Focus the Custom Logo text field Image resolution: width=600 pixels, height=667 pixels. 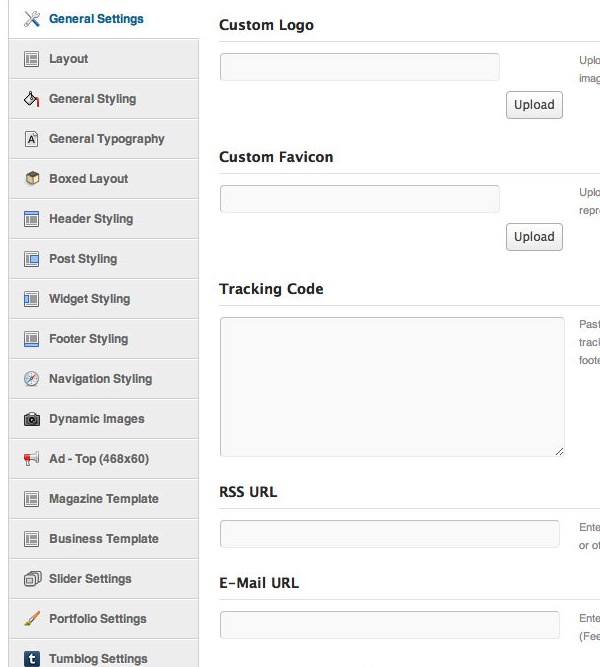tap(359, 67)
